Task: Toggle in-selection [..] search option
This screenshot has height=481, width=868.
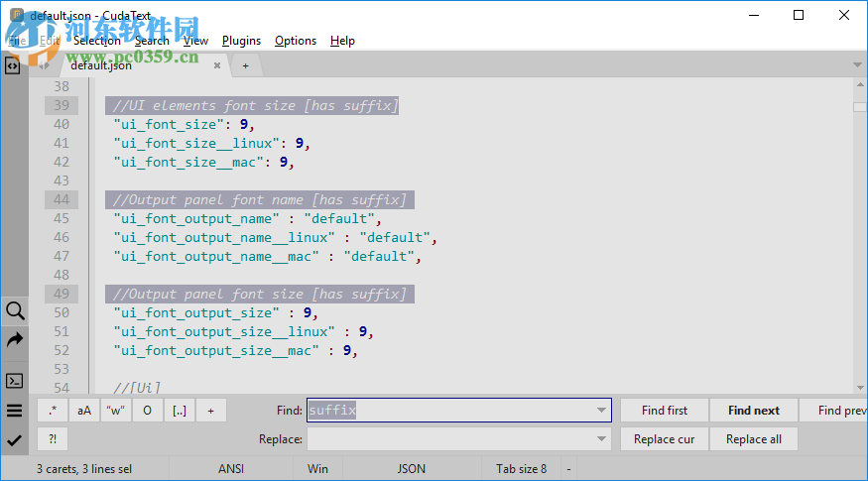Action: tap(180, 411)
